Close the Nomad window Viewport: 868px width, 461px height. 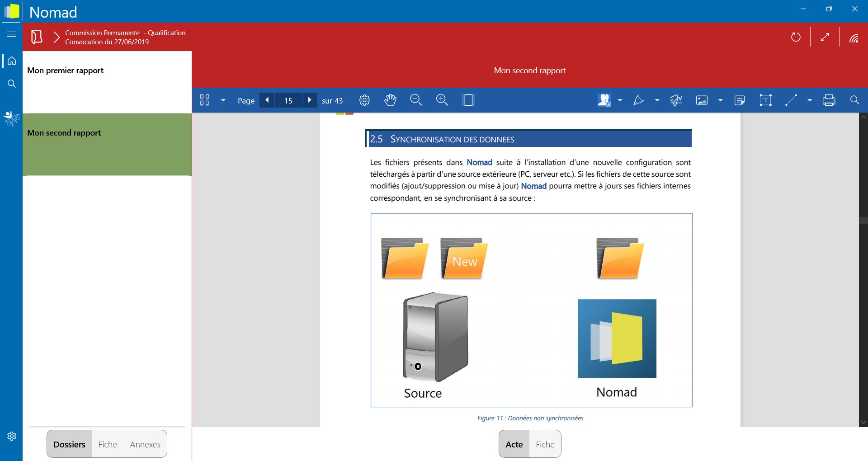coord(854,9)
